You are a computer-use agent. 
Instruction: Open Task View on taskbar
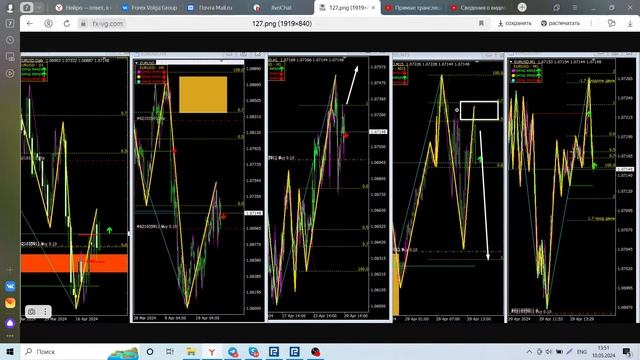(170, 352)
